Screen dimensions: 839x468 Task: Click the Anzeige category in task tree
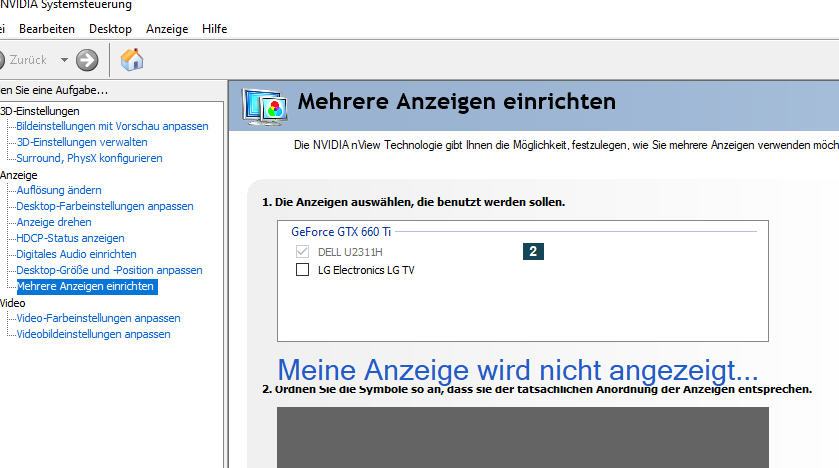coord(19,175)
